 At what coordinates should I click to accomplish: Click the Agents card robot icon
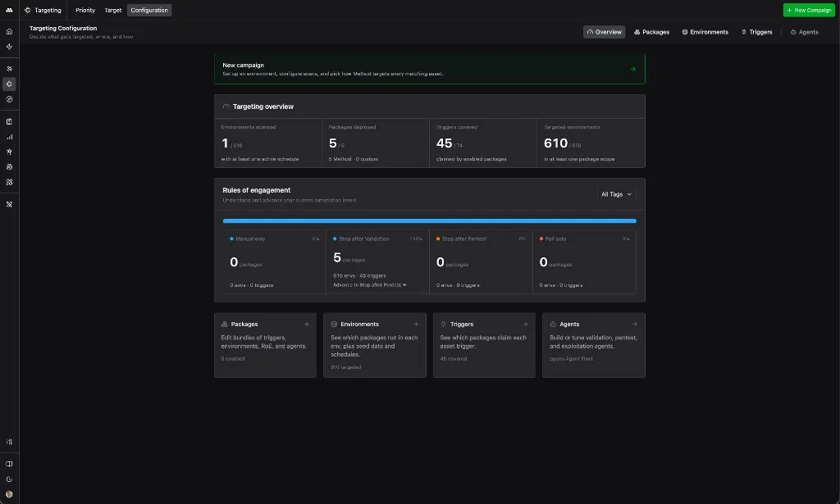(x=553, y=325)
